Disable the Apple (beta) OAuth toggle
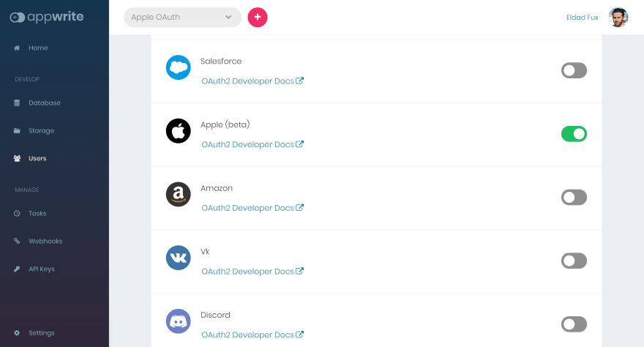The width and height of the screenshot is (644, 347). click(x=574, y=134)
